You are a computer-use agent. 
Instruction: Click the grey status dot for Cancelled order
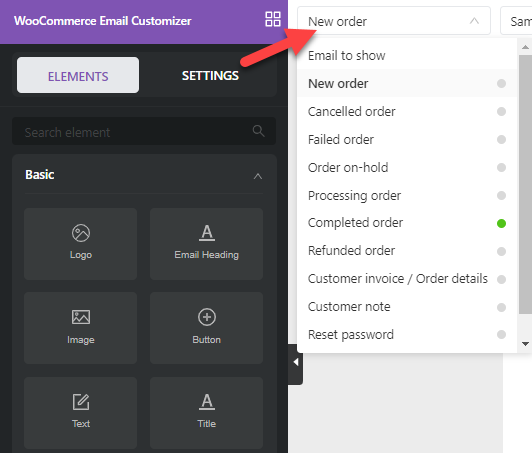(x=501, y=112)
